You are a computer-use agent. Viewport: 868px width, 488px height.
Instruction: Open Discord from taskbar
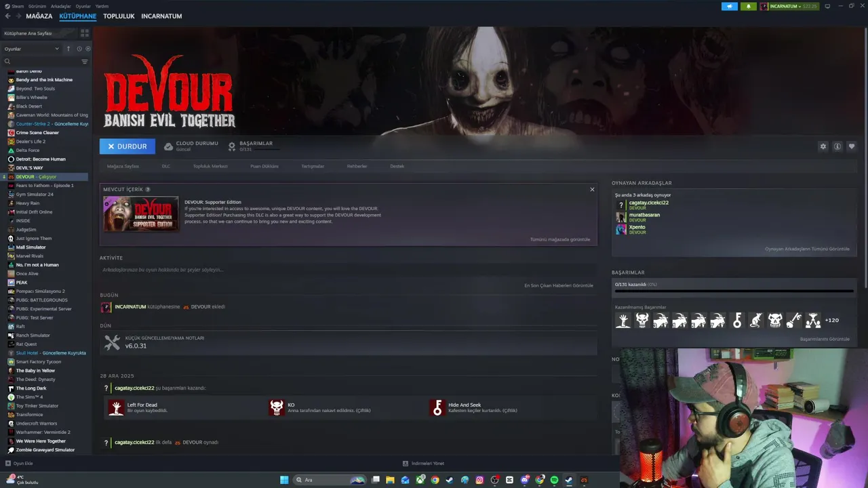click(x=524, y=480)
